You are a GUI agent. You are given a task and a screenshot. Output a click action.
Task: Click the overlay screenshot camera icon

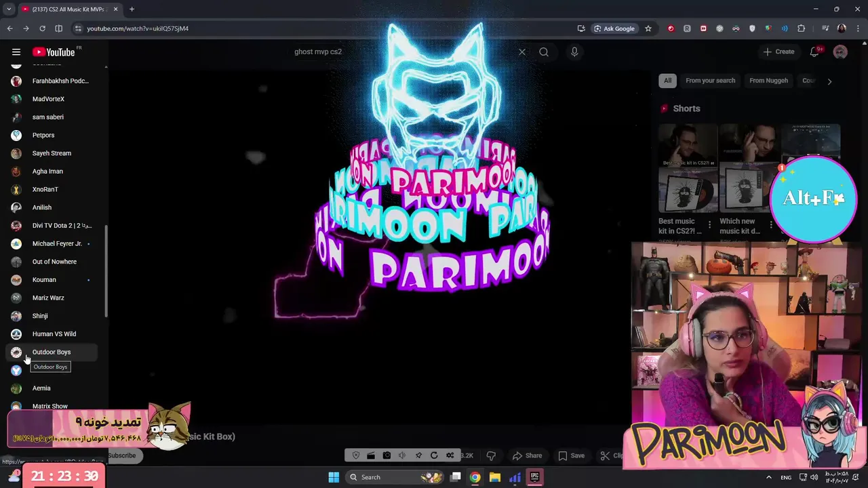[387, 455]
